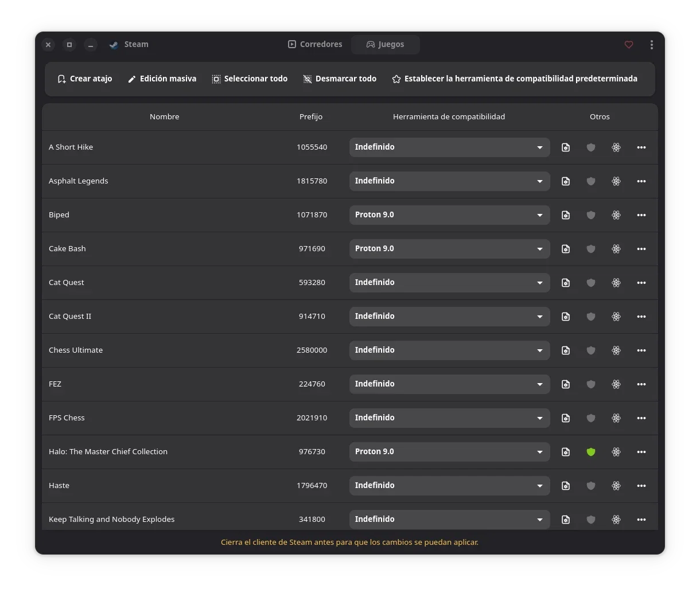Expand the Cat Quest compatibility dropdown
700x593 pixels.
pos(449,283)
